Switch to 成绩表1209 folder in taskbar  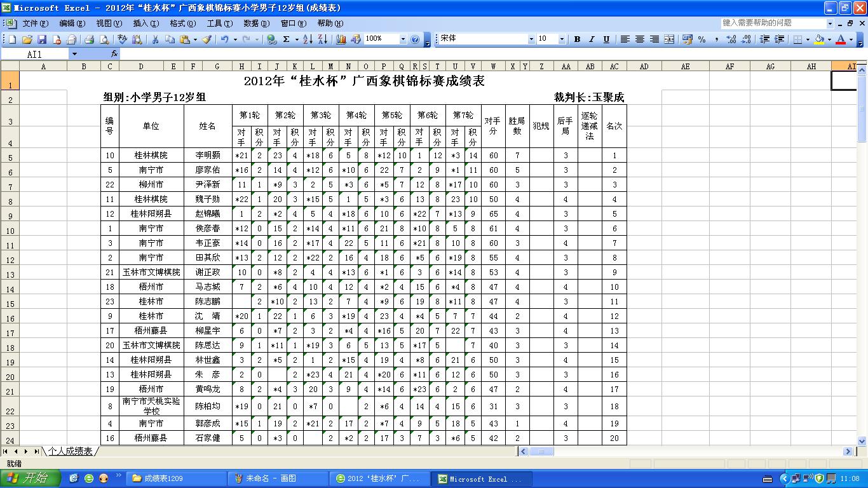(176, 478)
